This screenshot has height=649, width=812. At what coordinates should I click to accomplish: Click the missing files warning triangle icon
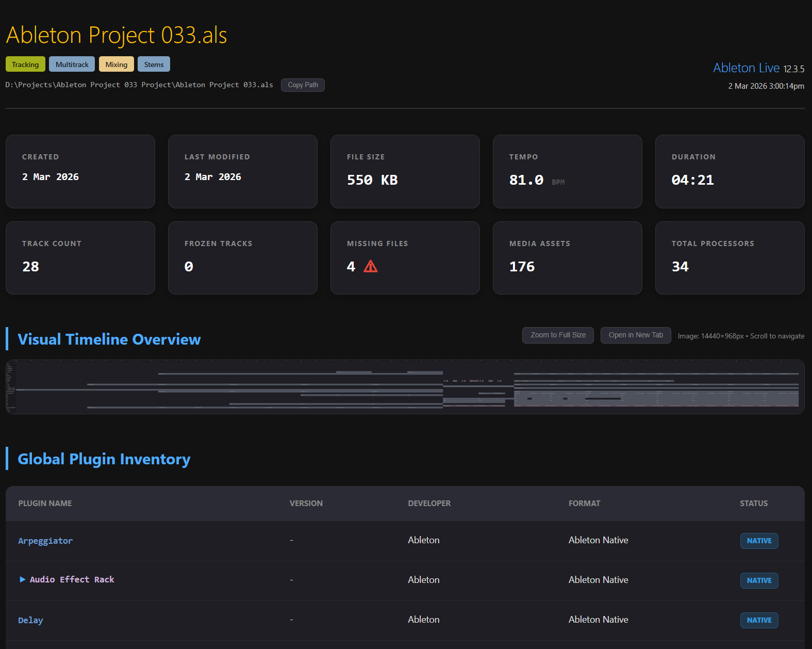click(370, 267)
